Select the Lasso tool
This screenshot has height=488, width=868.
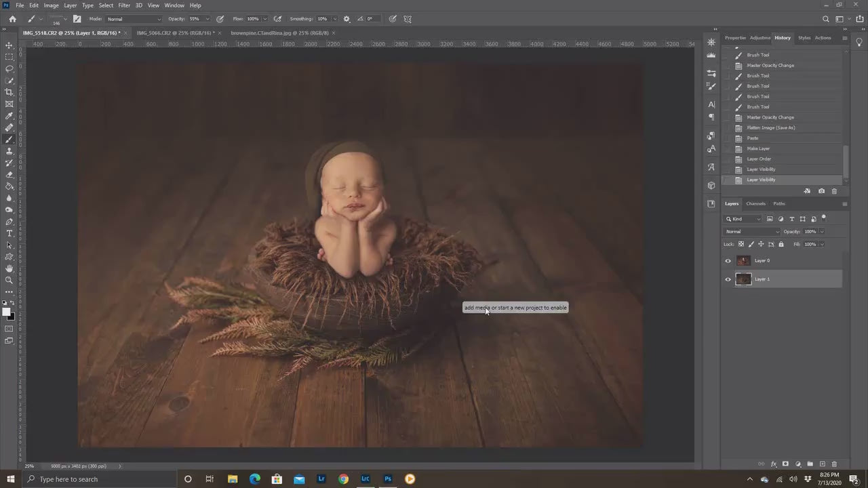[9, 68]
